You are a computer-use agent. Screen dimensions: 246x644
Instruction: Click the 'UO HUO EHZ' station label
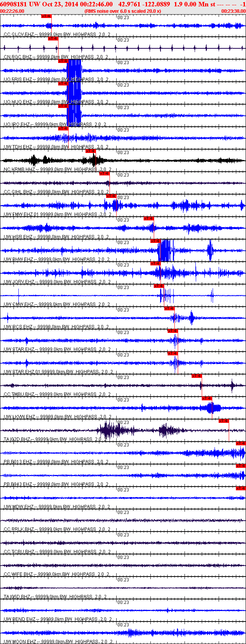coord(18,102)
